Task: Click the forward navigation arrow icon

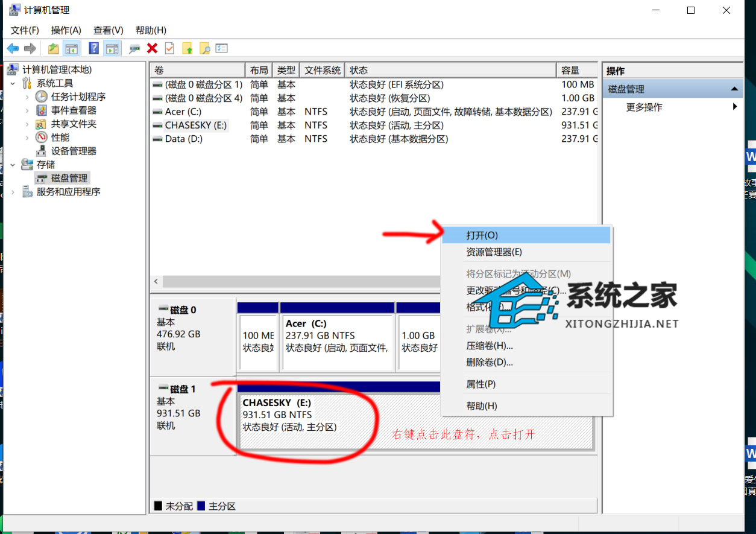Action: click(28, 48)
